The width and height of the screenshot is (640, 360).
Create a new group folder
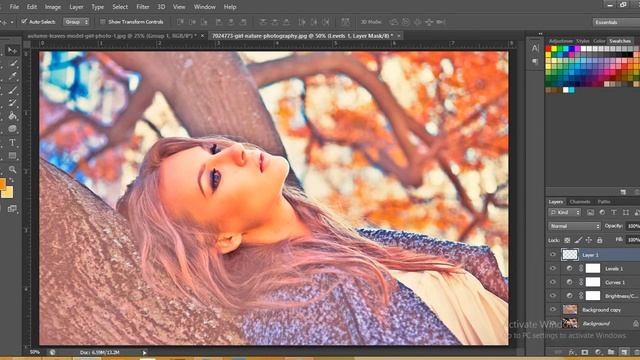click(x=611, y=352)
